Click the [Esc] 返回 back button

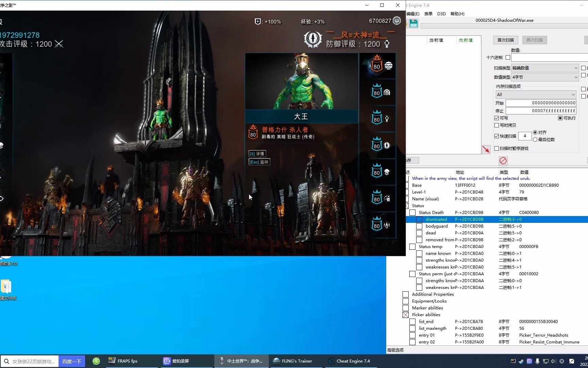259,162
